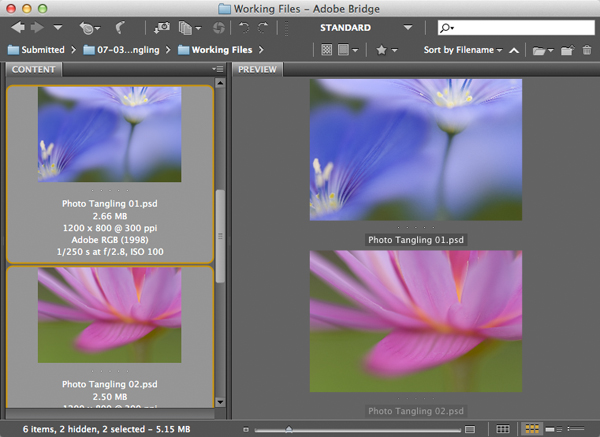The width and height of the screenshot is (600, 437).
Task: Navigate to the 07-03...ngling folder
Action: 121,50
